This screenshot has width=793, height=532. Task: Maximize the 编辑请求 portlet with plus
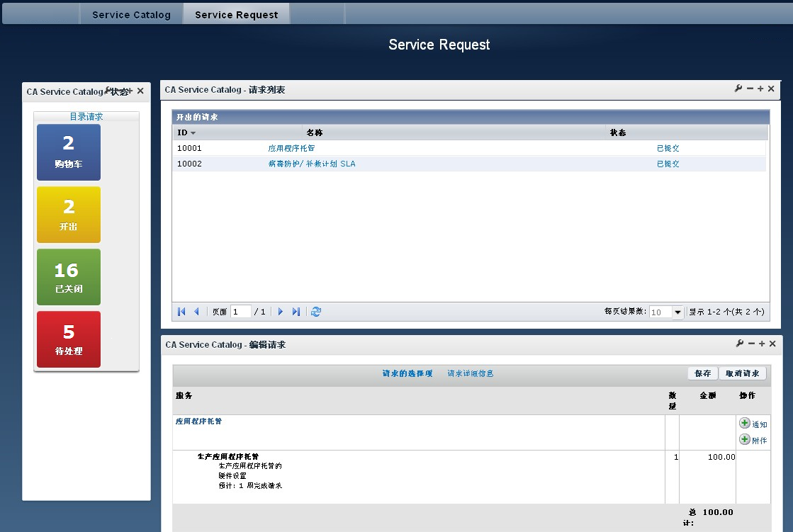click(x=762, y=344)
